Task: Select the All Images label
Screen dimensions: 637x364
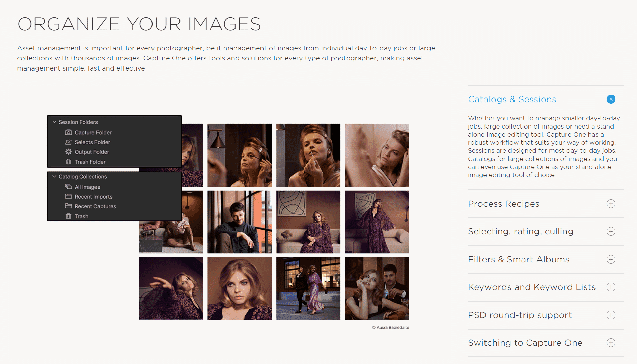Action: (x=87, y=187)
